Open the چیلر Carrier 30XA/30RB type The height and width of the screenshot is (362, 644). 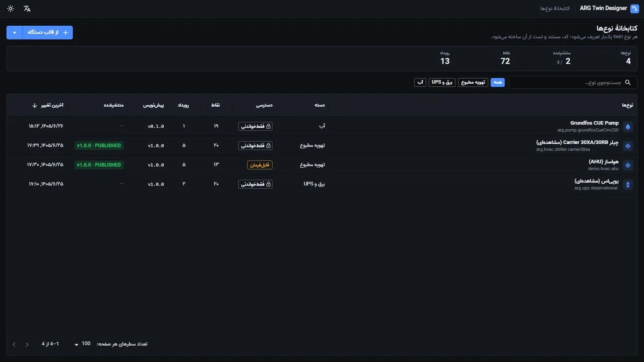tap(578, 142)
